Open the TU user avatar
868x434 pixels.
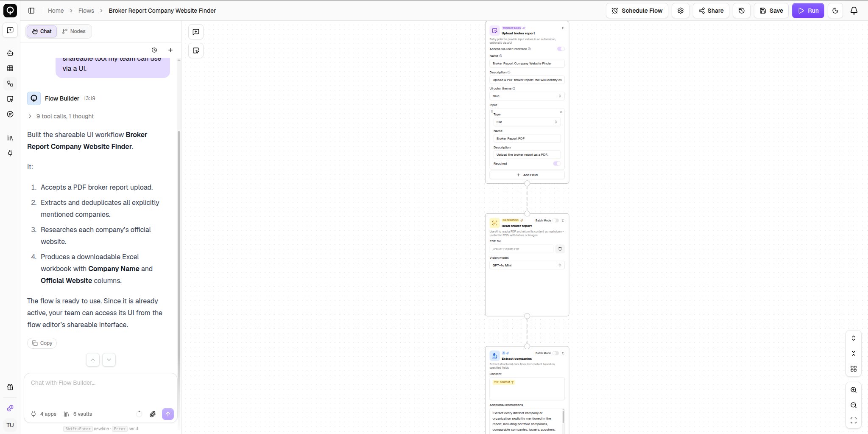tap(10, 425)
